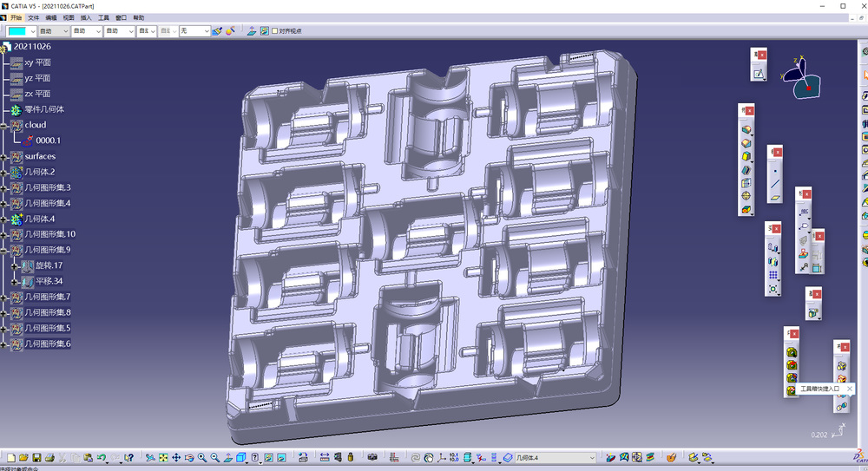
Task: Open the color fill dropdown
Action: (32, 31)
